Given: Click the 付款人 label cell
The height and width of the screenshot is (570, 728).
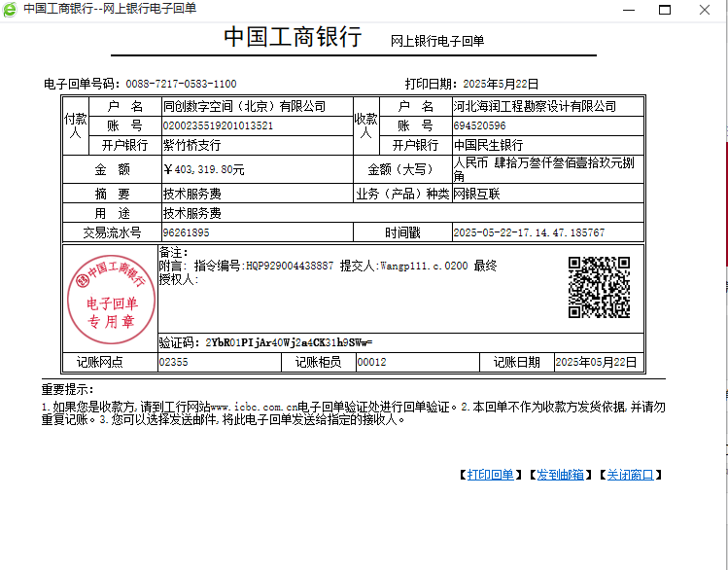Looking at the screenshot, I should click(76, 125).
